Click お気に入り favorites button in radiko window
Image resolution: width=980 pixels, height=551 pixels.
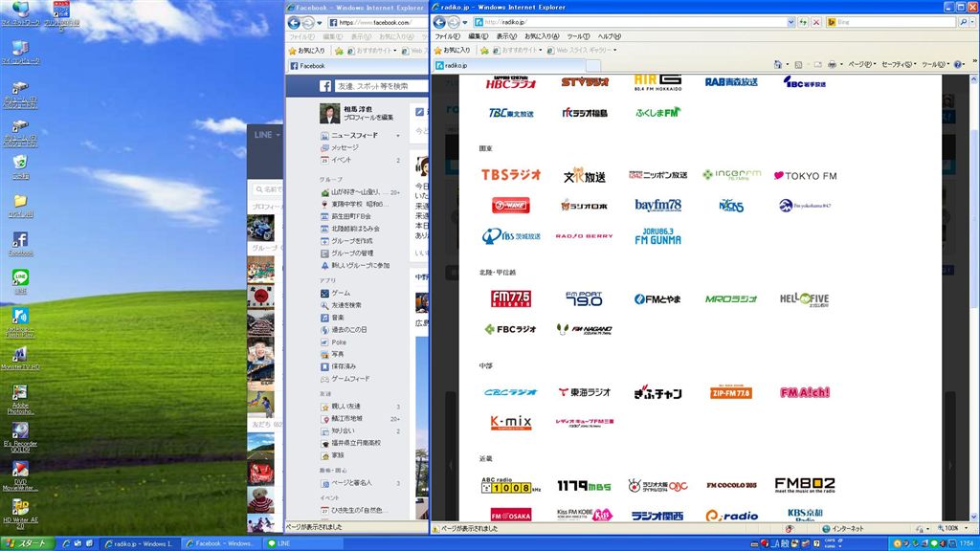tap(452, 50)
